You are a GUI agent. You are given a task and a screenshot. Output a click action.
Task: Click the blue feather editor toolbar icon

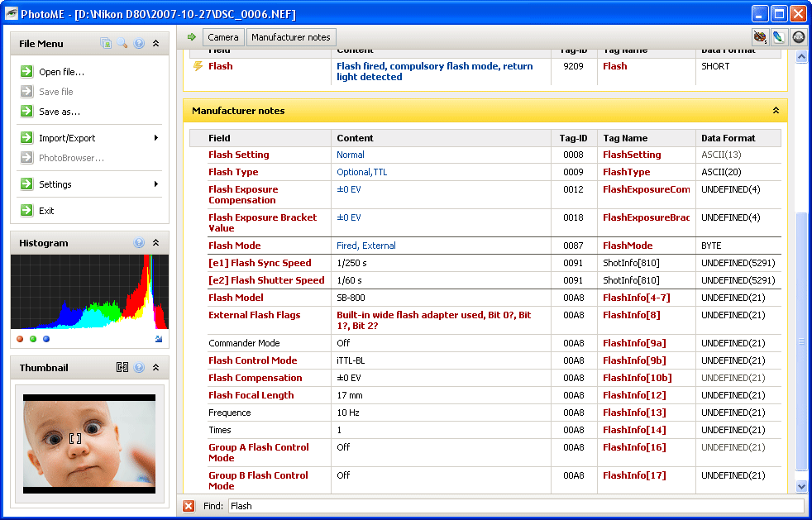(x=778, y=36)
